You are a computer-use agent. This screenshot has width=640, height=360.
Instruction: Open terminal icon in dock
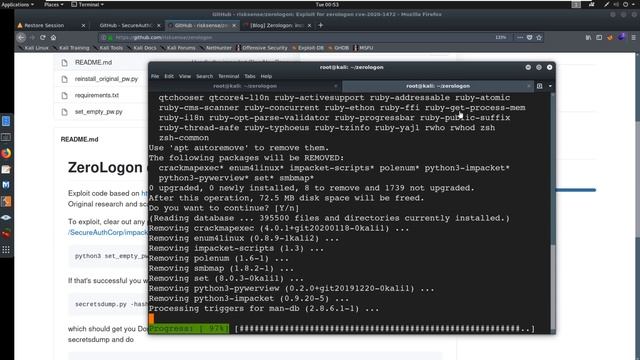[x=6, y=137]
